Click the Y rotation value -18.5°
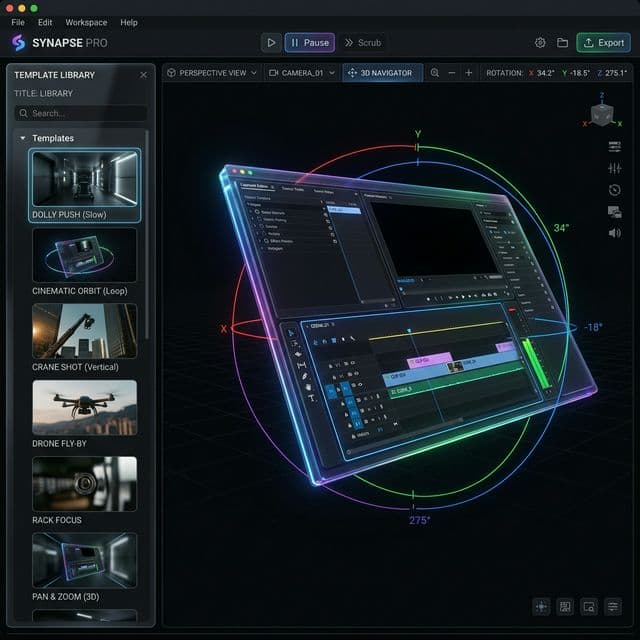Image resolution: width=640 pixels, height=640 pixels. click(580, 73)
